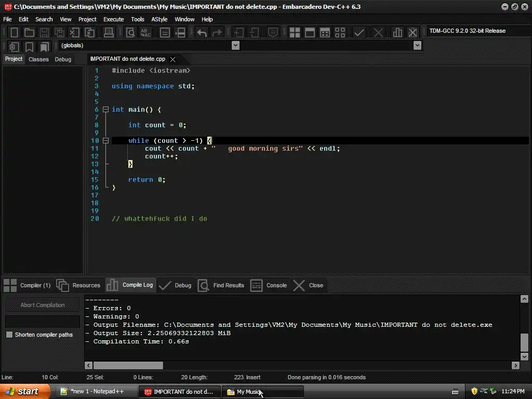Open the Compiler (1) bottom tab
Viewport: 532px width, 399px height.
(28, 285)
